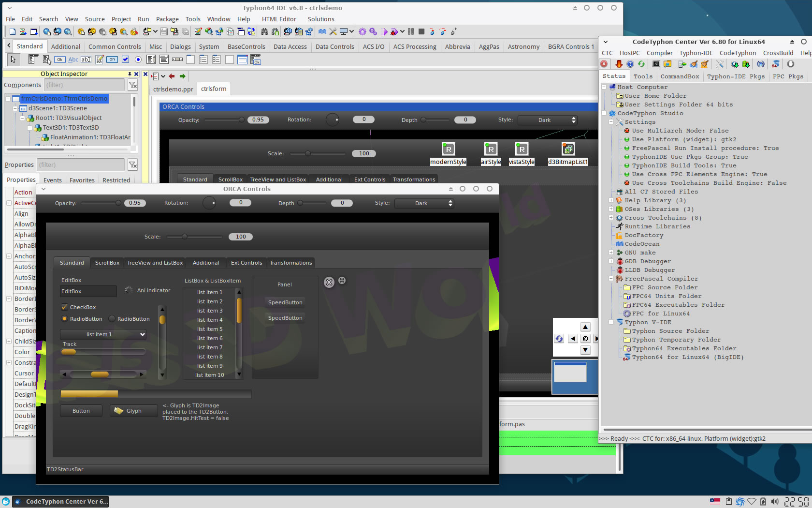This screenshot has width=812, height=508.
Task: Click CodeTyphon Center item in the taskbar
Action: click(61, 502)
